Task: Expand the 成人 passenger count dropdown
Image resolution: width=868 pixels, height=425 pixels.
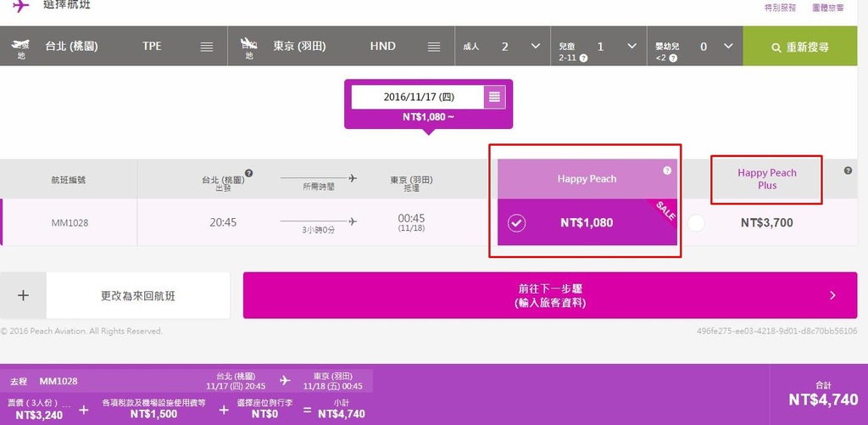Action: click(x=536, y=46)
